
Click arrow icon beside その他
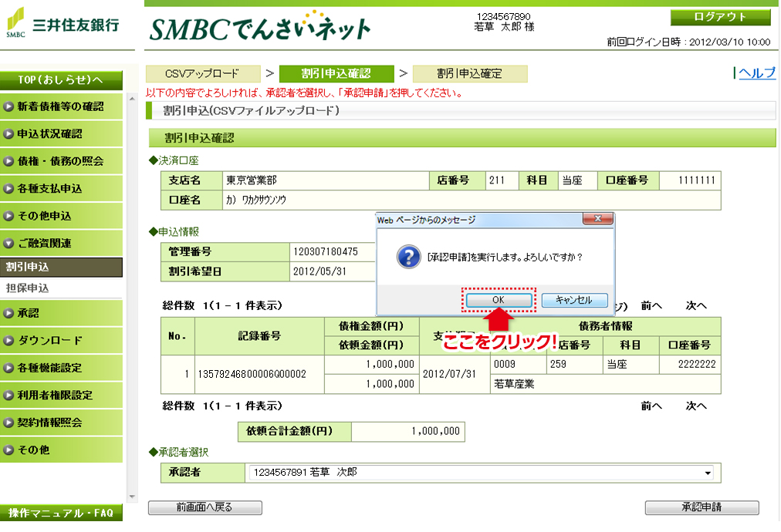pyautogui.click(x=8, y=450)
